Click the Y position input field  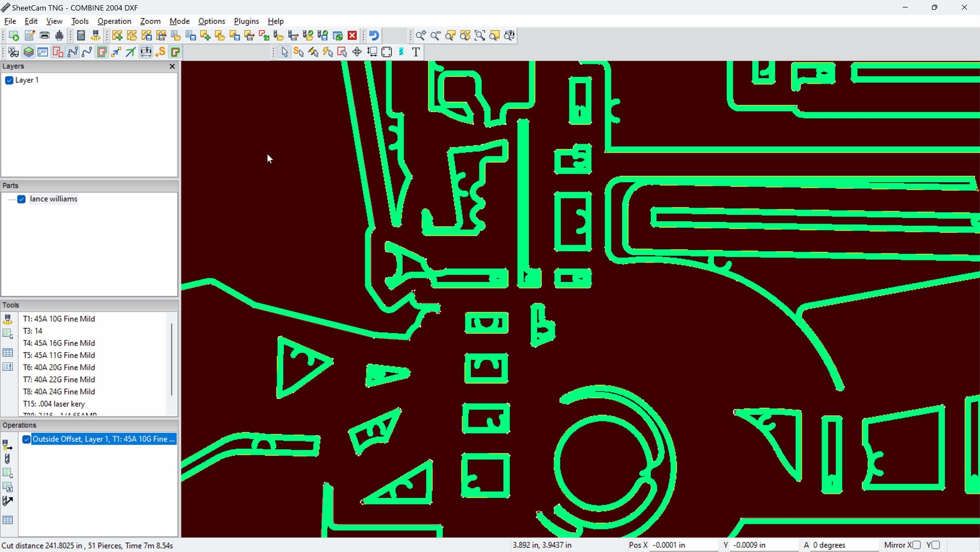(764, 545)
